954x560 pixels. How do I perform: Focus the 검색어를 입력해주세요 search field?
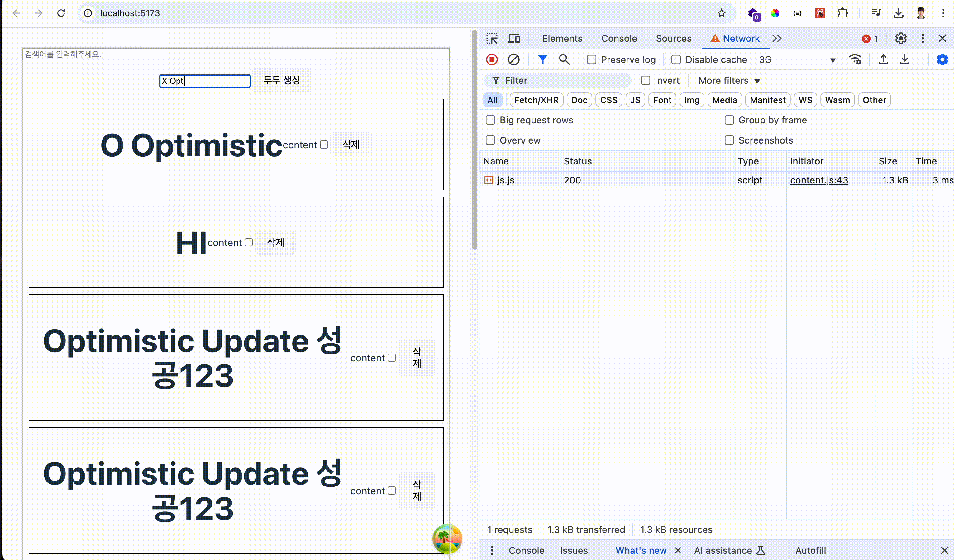point(236,55)
